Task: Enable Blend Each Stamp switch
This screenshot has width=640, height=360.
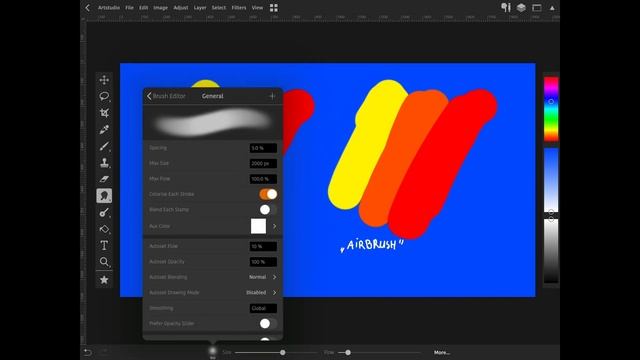Action: click(x=268, y=210)
